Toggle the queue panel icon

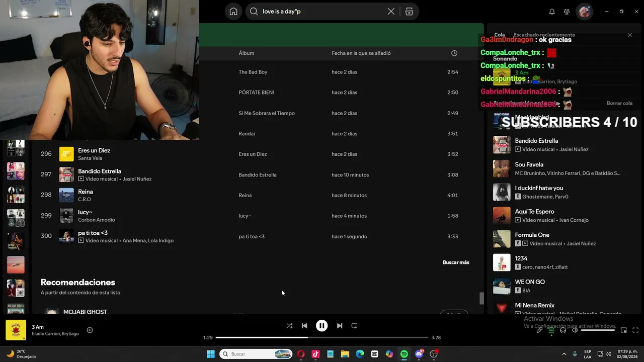551,330
